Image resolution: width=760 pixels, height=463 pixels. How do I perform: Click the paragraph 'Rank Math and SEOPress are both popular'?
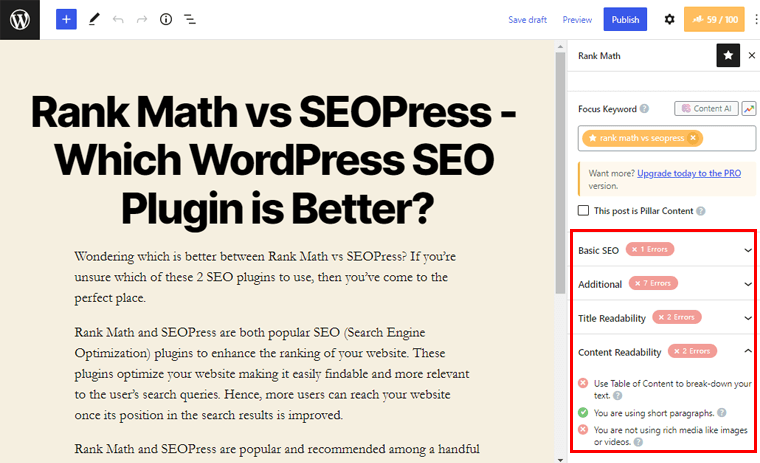(272, 373)
